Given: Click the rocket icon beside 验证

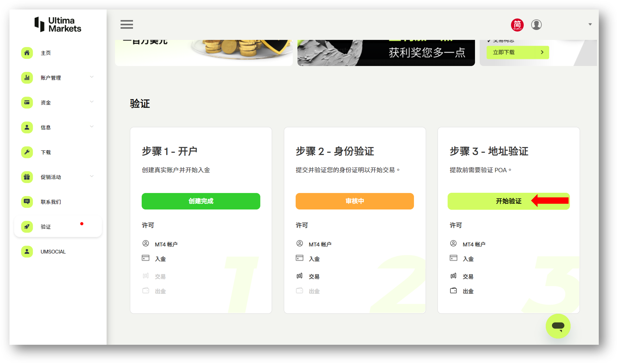Looking at the screenshot, I should pos(27,226).
